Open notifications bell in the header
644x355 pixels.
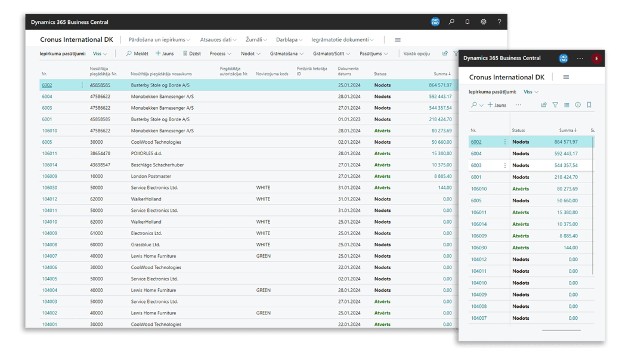pos(467,22)
